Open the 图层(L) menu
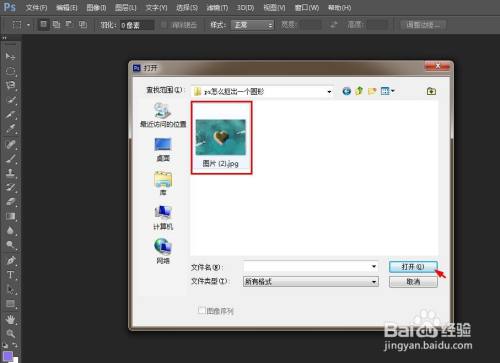This screenshot has height=363, width=500. coord(126,7)
